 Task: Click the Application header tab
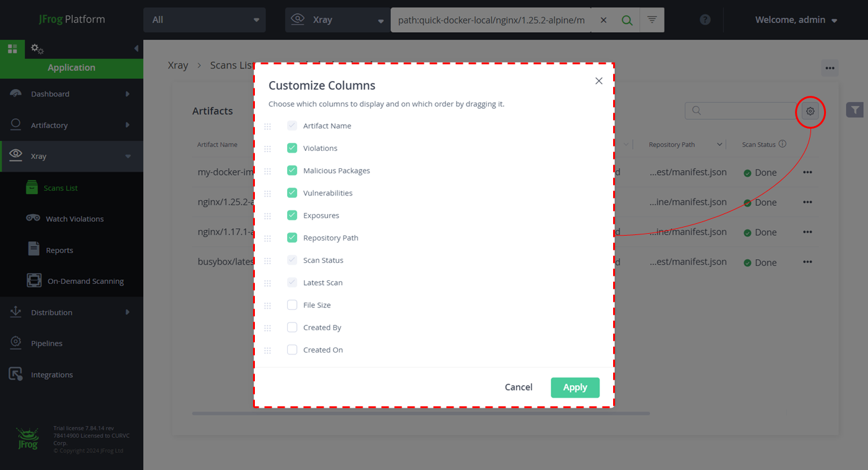click(x=72, y=68)
